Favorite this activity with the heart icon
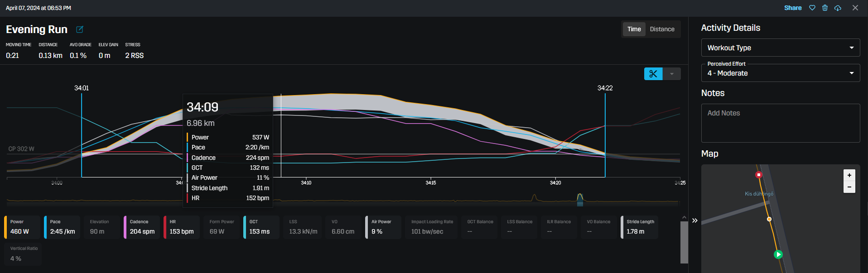This screenshot has width=868, height=273. [812, 8]
